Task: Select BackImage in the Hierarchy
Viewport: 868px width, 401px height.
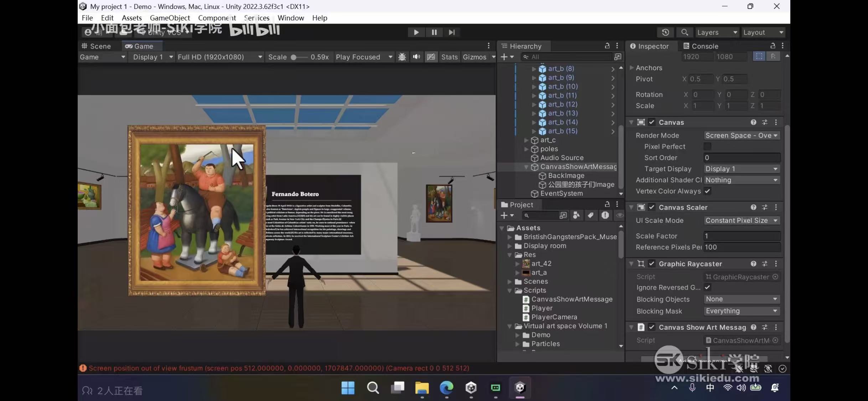Action: pyautogui.click(x=566, y=176)
